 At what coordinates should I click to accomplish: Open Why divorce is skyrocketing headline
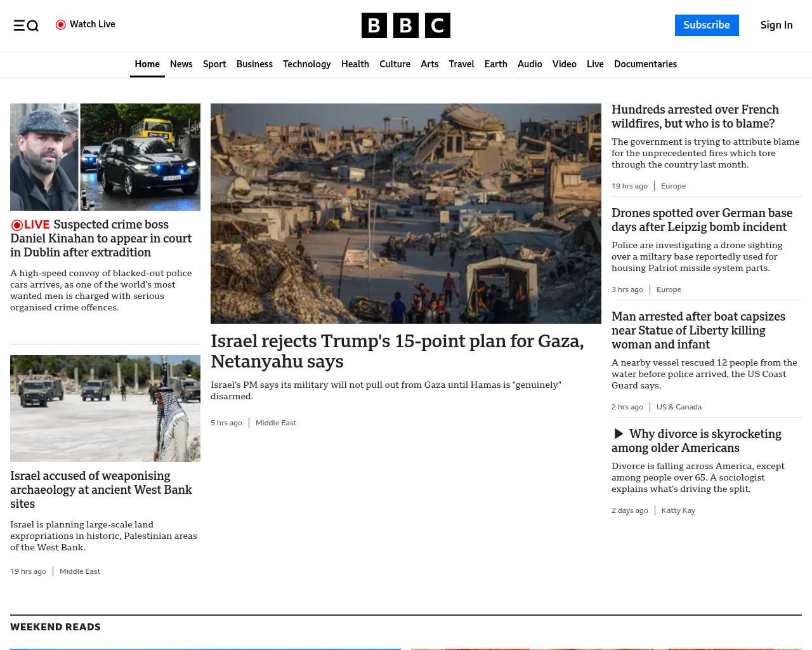[x=697, y=441]
